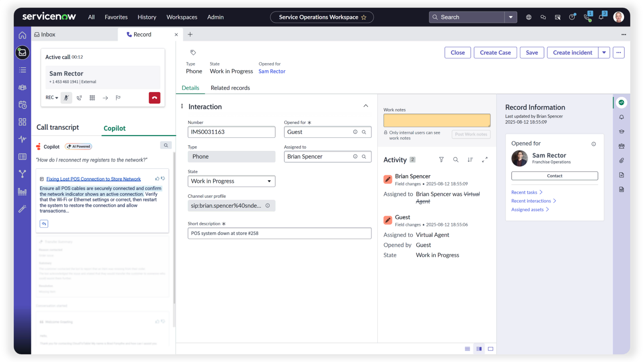This screenshot has height=362, width=644.
Task: Open the State dropdown showing Work in Progress
Action: tap(231, 181)
